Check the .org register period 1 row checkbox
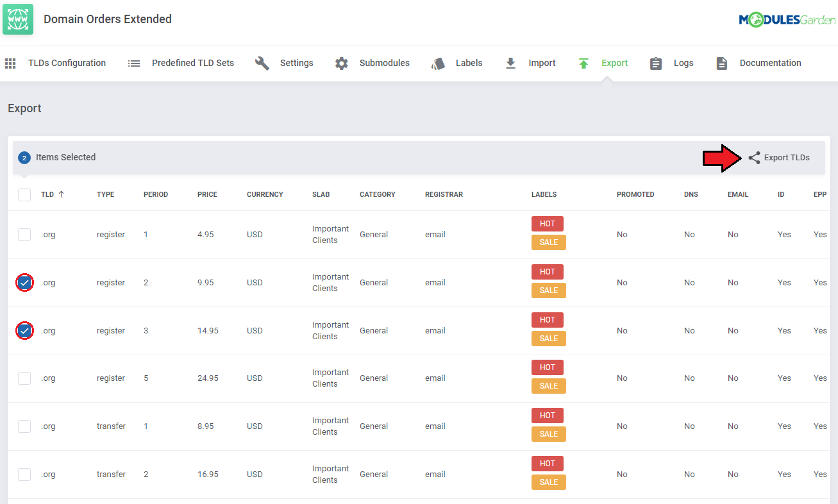Viewport: 838px width, 504px height. (24, 235)
